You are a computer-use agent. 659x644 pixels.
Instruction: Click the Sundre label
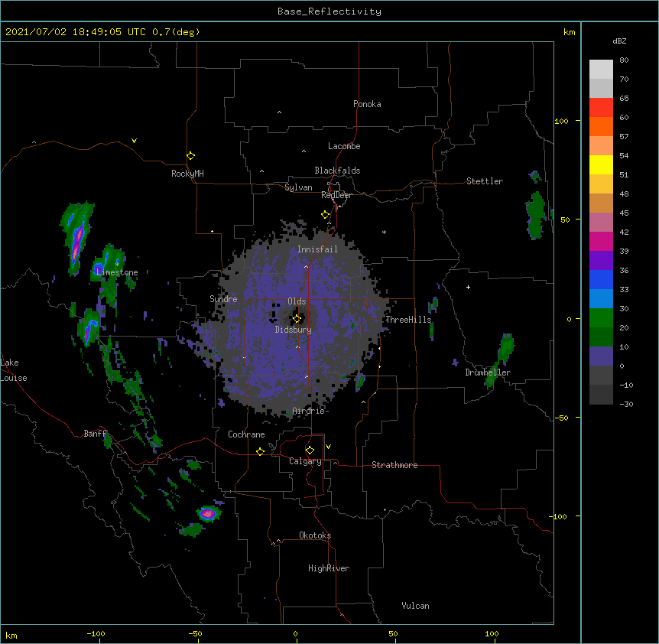coord(223,299)
